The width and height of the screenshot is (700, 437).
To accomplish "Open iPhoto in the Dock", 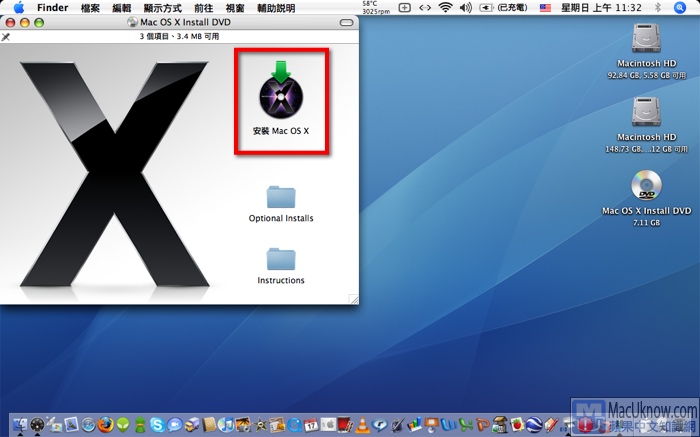I will 243,425.
